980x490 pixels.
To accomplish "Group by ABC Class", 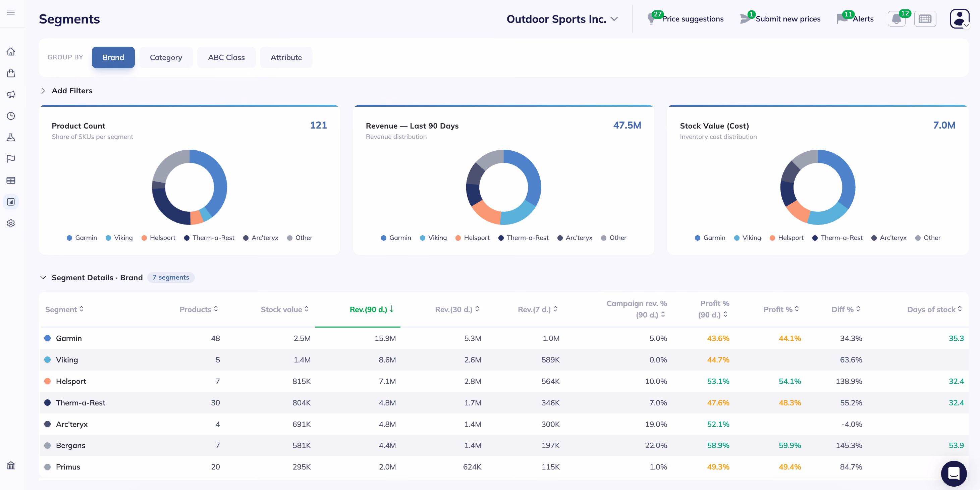I will (226, 57).
